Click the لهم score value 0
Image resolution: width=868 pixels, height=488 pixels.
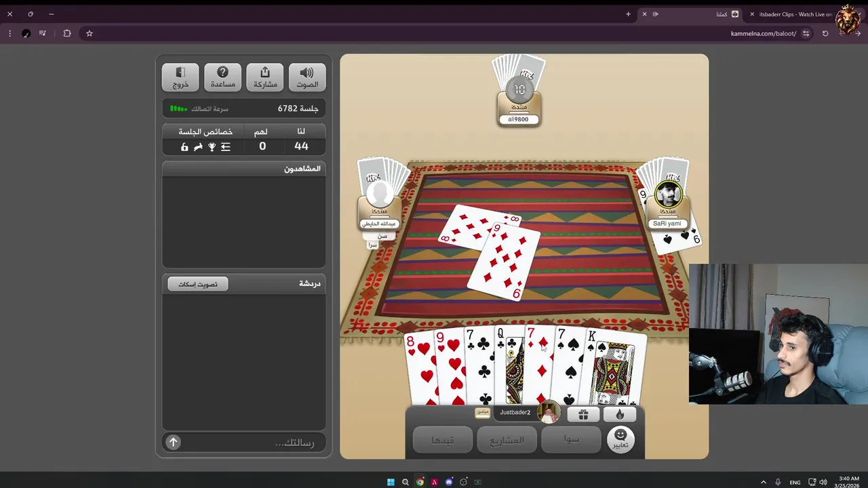(262, 146)
